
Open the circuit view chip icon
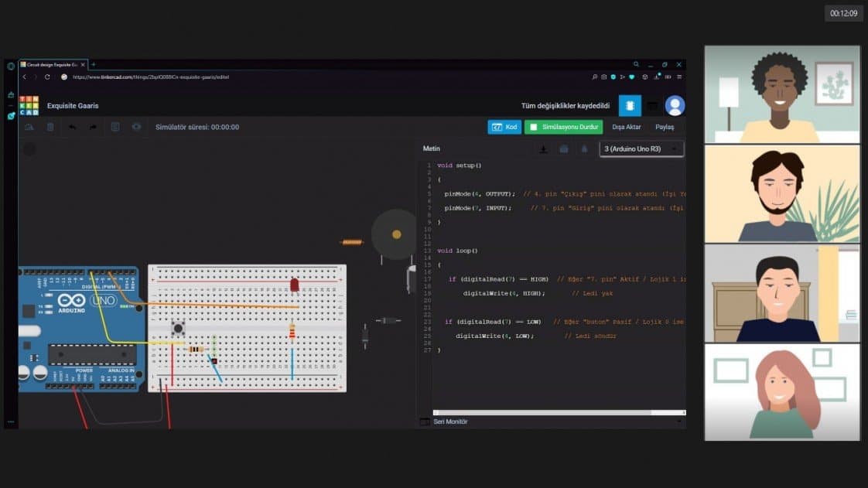coord(630,106)
